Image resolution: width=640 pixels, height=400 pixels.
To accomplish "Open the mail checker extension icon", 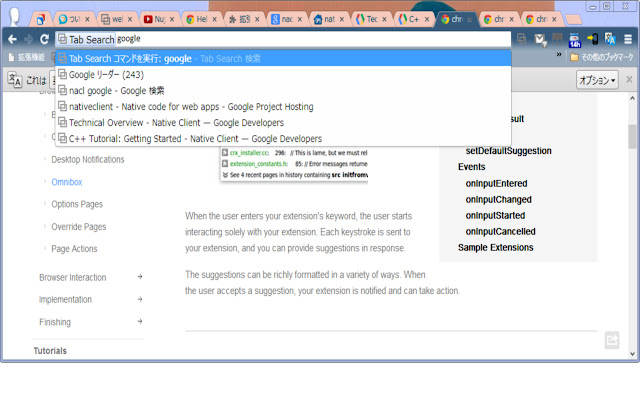I will tap(540, 40).
